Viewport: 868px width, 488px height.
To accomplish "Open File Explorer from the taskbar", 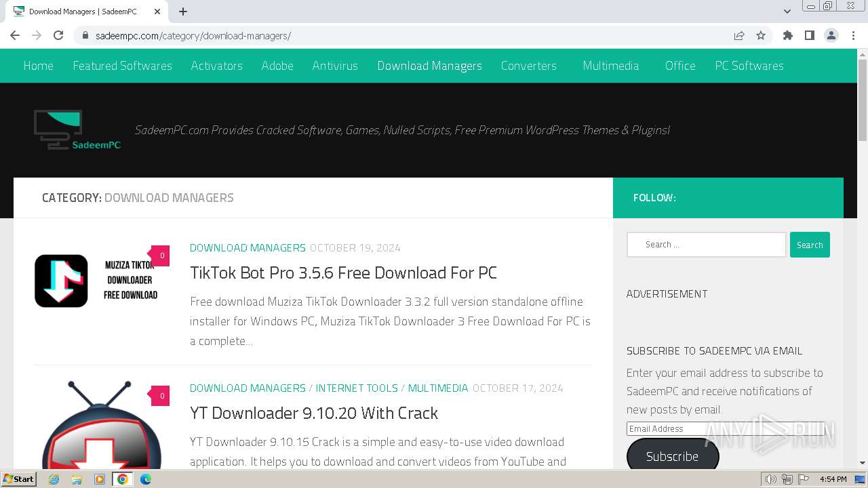I will [77, 479].
